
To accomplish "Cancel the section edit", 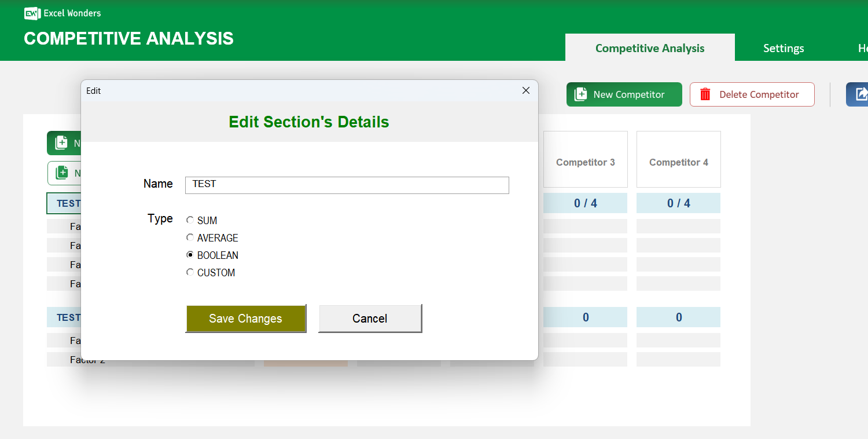I will 370,318.
